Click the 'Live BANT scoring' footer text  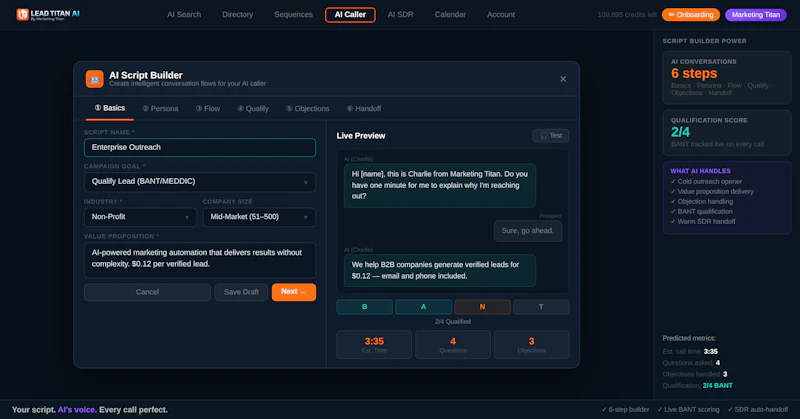(688, 409)
